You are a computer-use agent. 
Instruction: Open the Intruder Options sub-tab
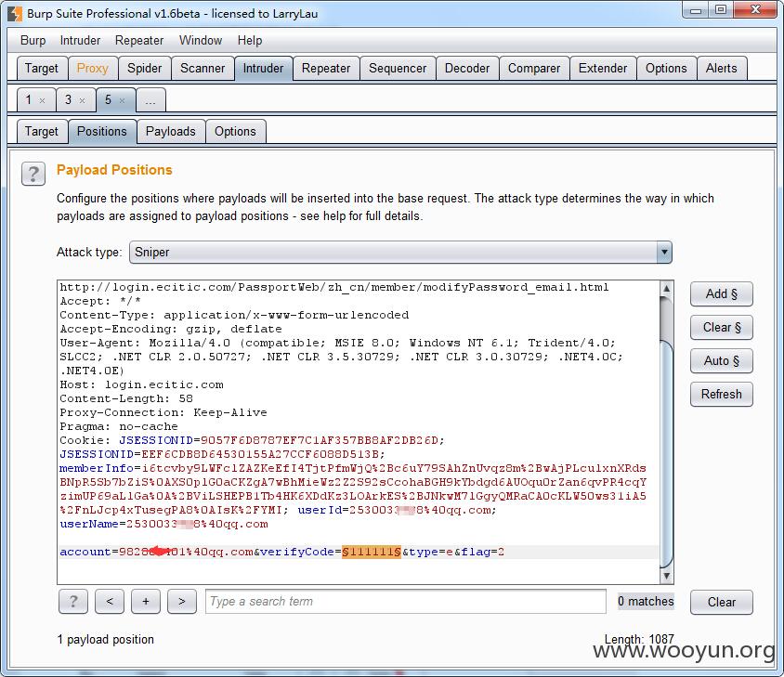[x=235, y=132]
